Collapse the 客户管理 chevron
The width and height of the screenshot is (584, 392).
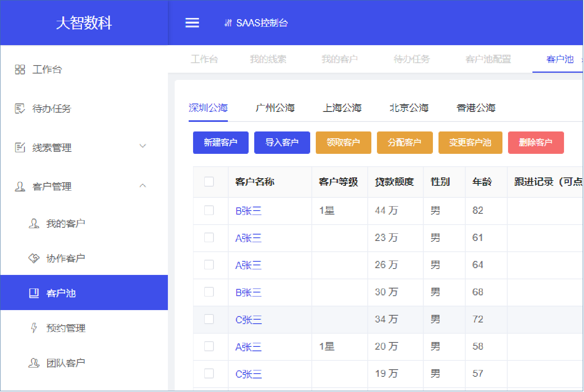(143, 186)
